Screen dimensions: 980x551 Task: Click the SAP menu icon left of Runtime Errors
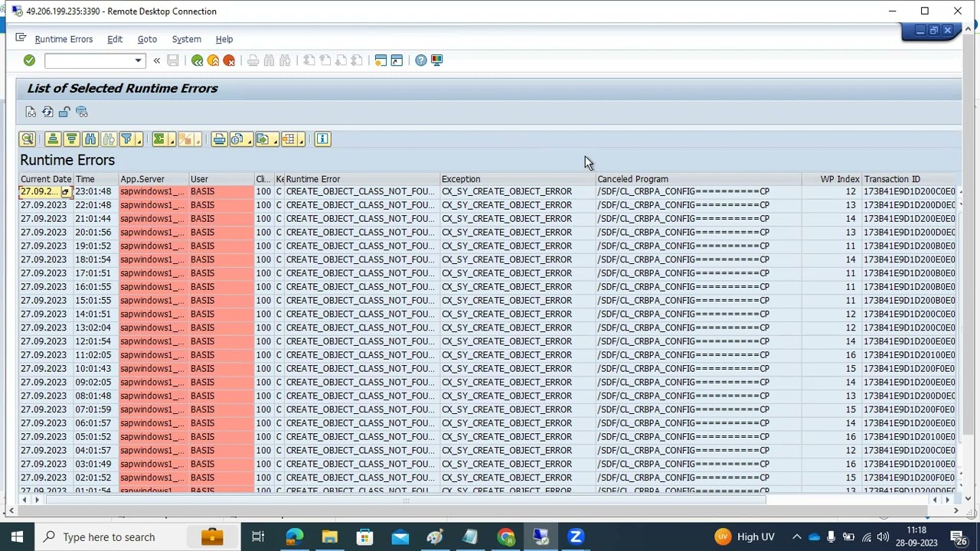tap(21, 38)
